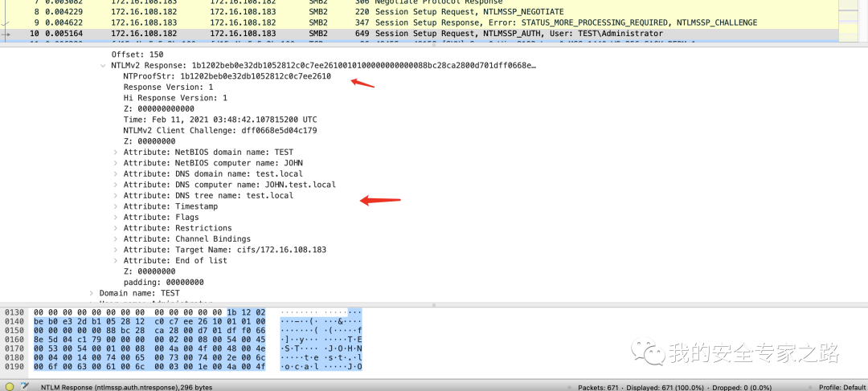This screenshot has width=868, height=391.
Task: Open the Expert Information yellow circle icon
Action: tap(10, 386)
